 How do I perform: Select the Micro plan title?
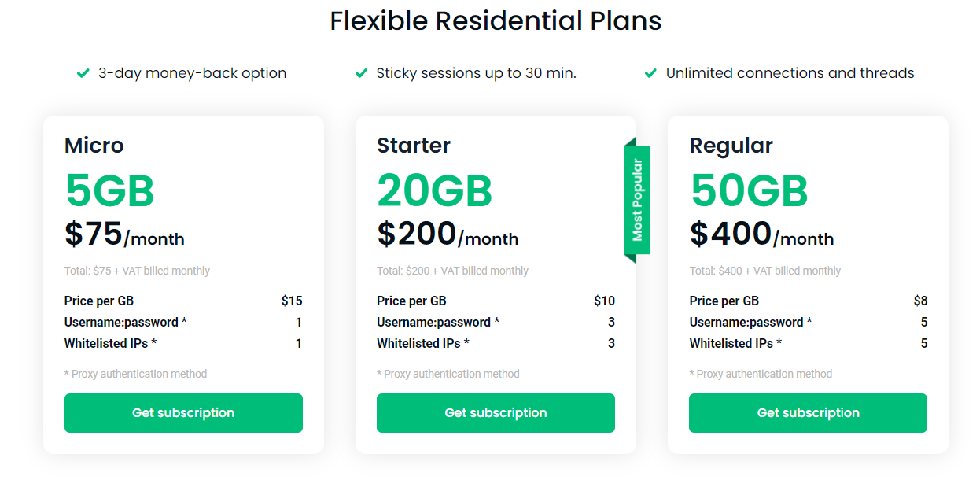coord(94,146)
